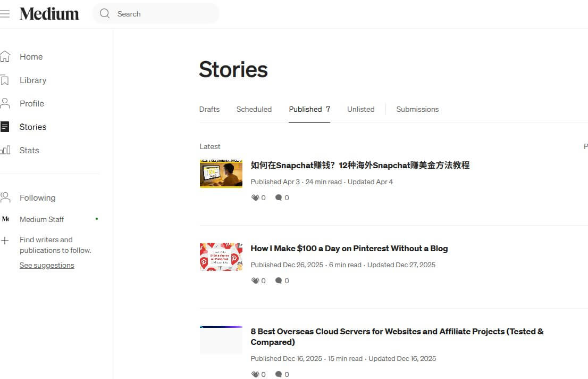
Task: Click the Stories document icon
Action: [5, 127]
